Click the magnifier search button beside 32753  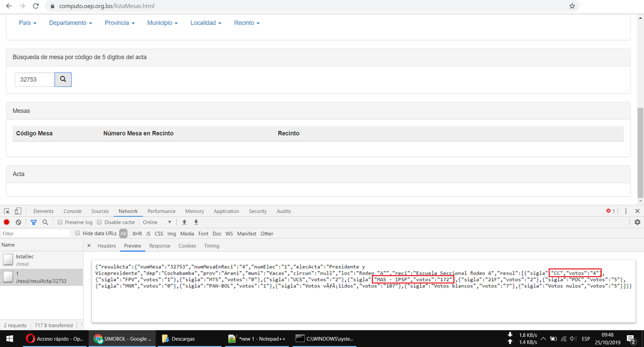tap(63, 79)
